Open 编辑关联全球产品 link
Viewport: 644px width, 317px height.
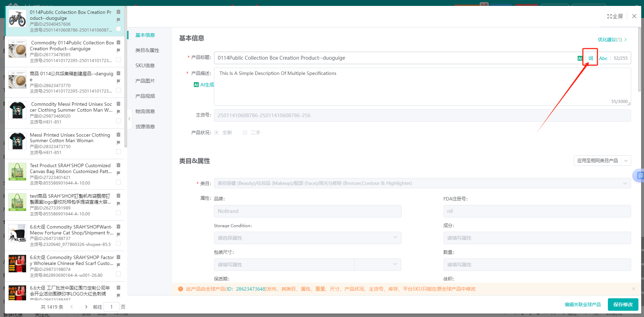click(583, 305)
